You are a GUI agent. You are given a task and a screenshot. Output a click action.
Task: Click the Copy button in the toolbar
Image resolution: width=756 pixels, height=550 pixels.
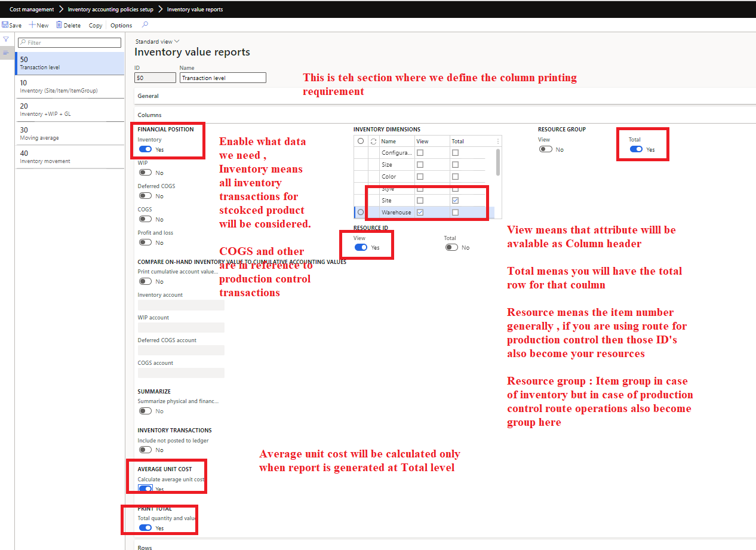click(x=95, y=25)
